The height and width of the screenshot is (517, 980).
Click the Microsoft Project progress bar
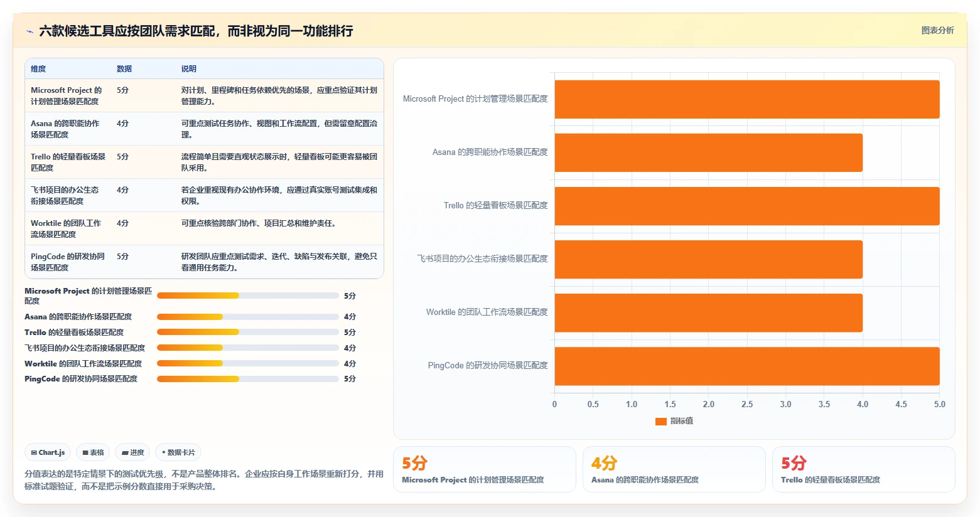click(x=248, y=296)
